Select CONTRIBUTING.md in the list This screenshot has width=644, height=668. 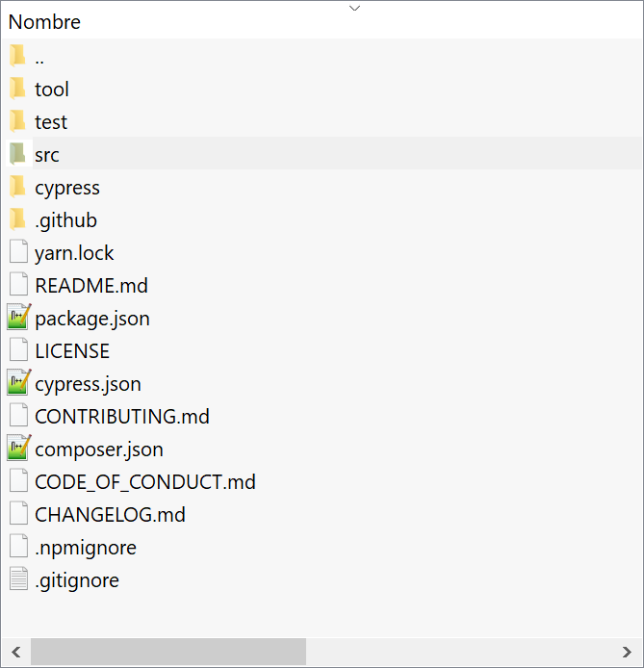point(122,417)
